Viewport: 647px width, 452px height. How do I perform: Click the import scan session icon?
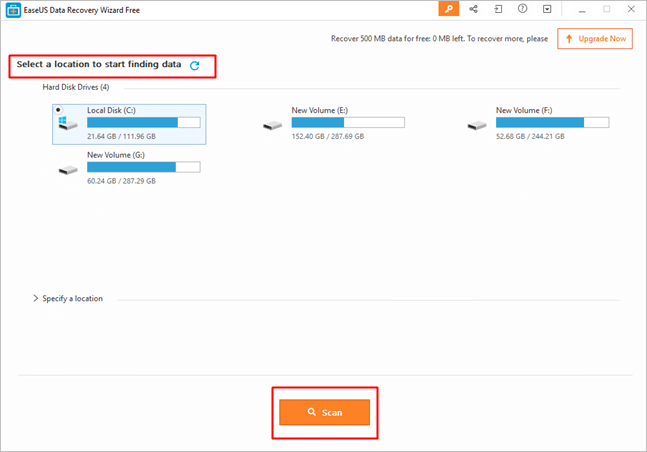[498, 9]
